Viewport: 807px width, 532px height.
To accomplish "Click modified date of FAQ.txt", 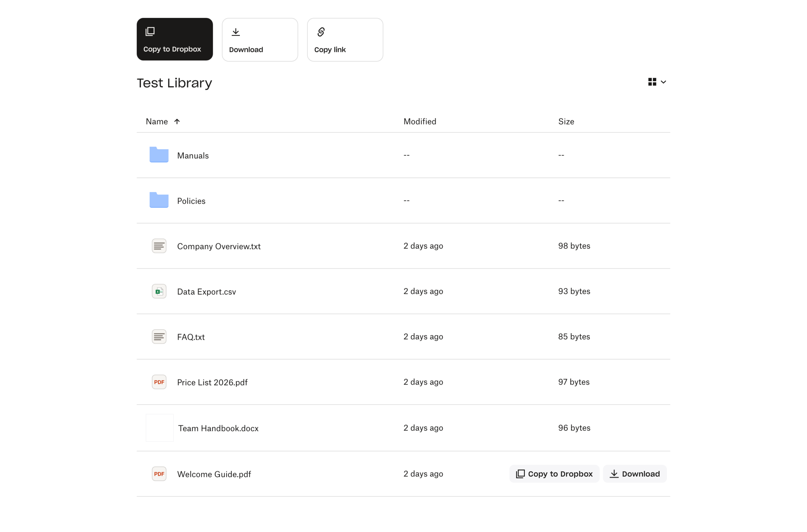I will (x=423, y=337).
